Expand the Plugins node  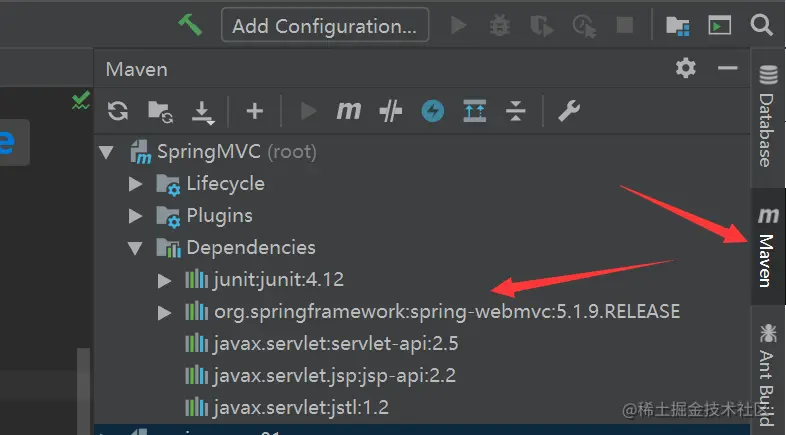point(135,216)
